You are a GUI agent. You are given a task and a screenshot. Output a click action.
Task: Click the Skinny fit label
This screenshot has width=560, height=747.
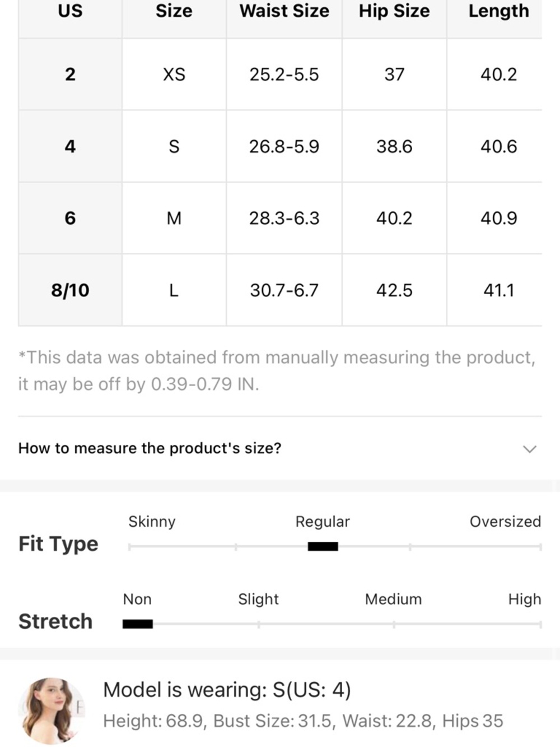point(152,522)
